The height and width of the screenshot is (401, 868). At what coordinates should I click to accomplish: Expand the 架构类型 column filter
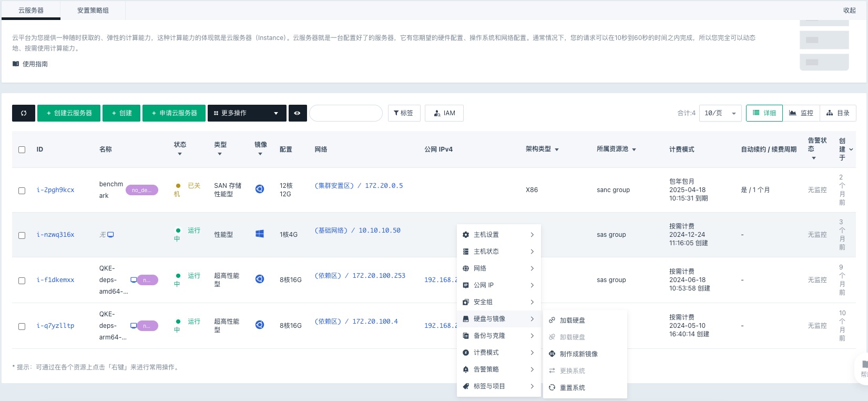[x=557, y=149]
